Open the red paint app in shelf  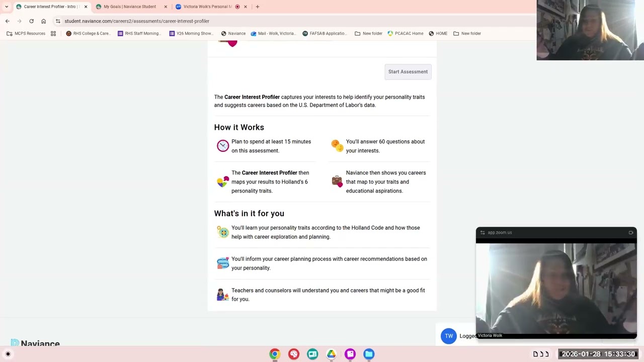click(294, 354)
